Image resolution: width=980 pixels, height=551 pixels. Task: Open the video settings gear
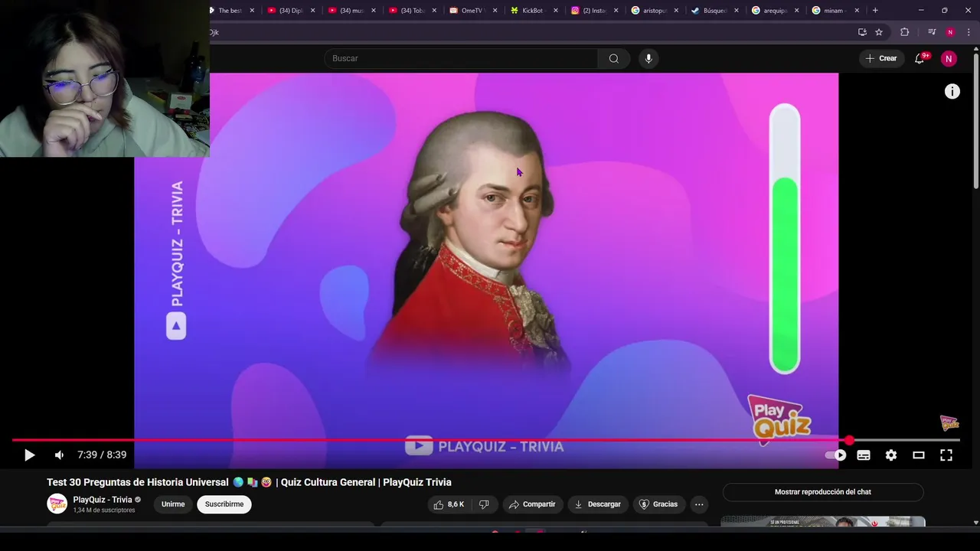pos(891,455)
